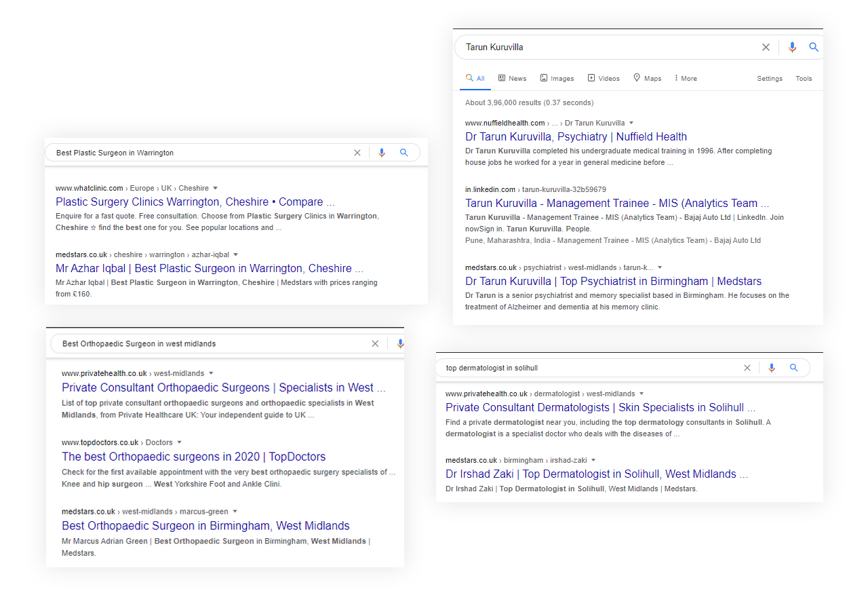Switch to the Images tab

pyautogui.click(x=557, y=79)
